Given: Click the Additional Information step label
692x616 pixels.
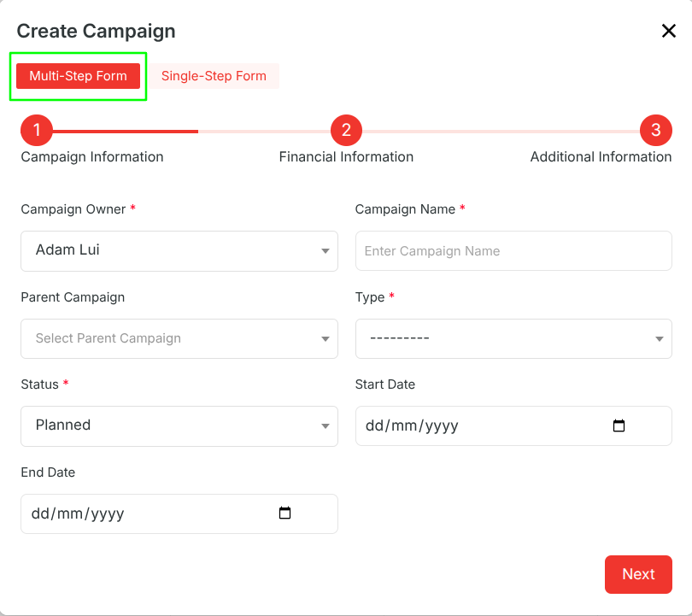Looking at the screenshot, I should point(601,157).
